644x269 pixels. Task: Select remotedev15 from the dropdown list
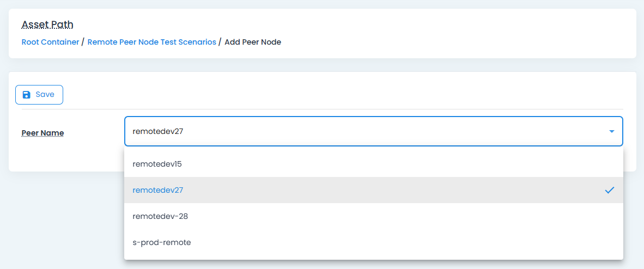[x=157, y=164]
